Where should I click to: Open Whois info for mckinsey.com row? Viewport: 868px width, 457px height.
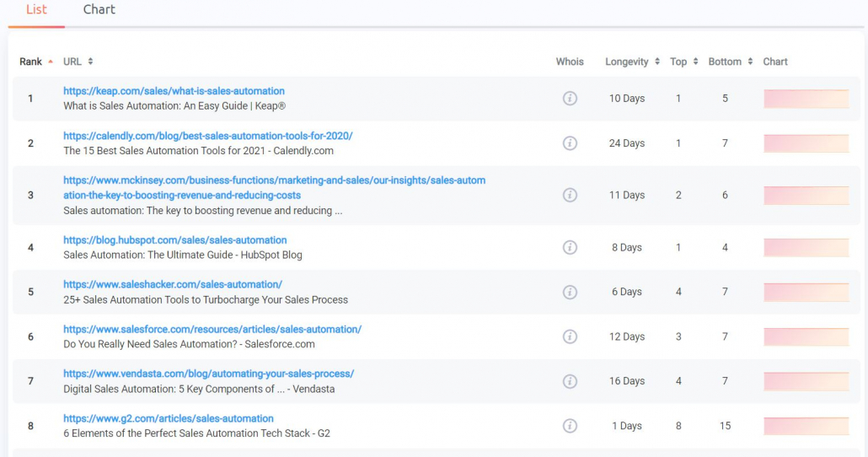pos(570,195)
